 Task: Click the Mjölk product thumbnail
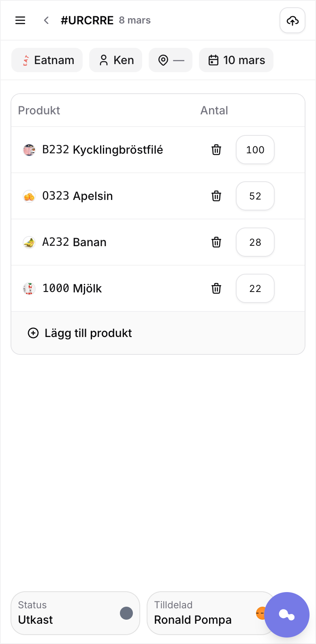click(29, 288)
